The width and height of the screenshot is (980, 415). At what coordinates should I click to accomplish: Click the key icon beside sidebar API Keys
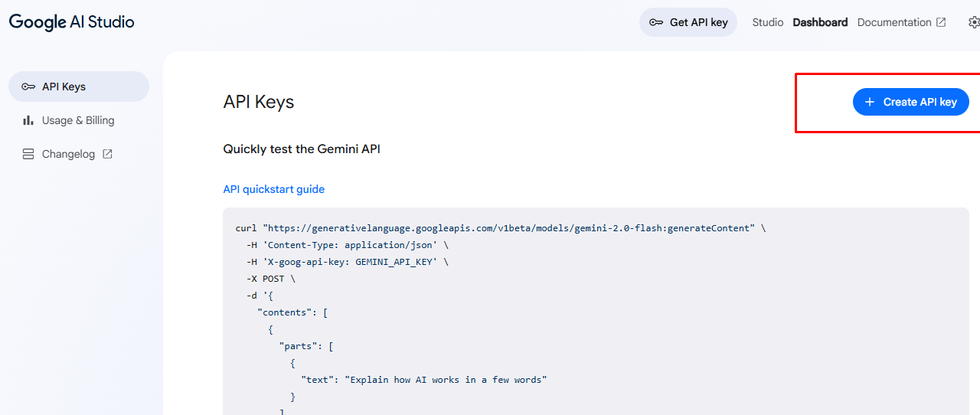pyautogui.click(x=28, y=87)
